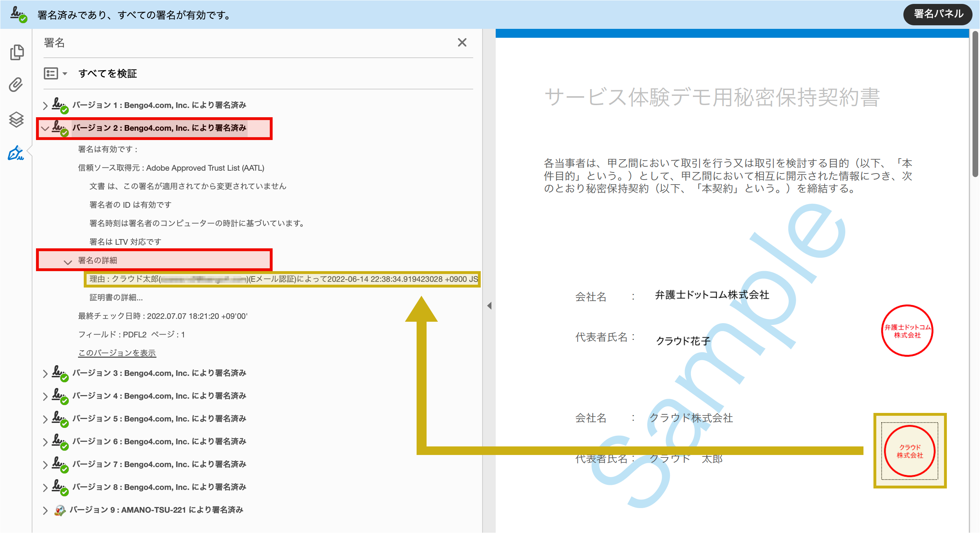Click the banner text 署名済みであり、すべての署名が有効です
Viewport: 980px width, 533px height.
click(x=135, y=15)
